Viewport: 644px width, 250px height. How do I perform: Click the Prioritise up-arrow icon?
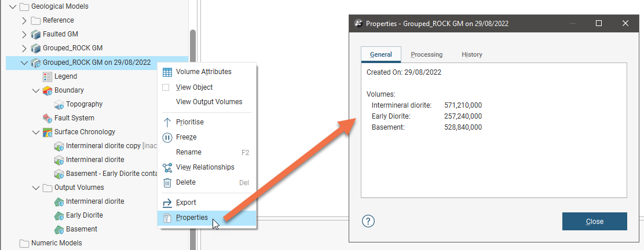tap(167, 122)
